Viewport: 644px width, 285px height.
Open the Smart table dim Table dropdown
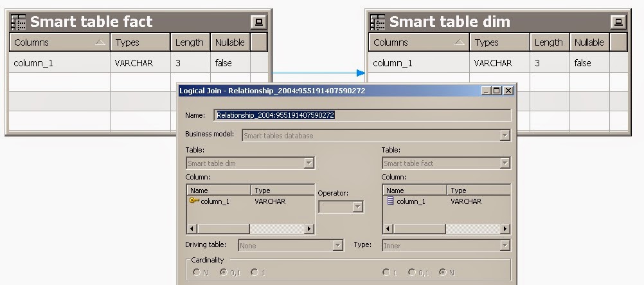[x=309, y=163]
